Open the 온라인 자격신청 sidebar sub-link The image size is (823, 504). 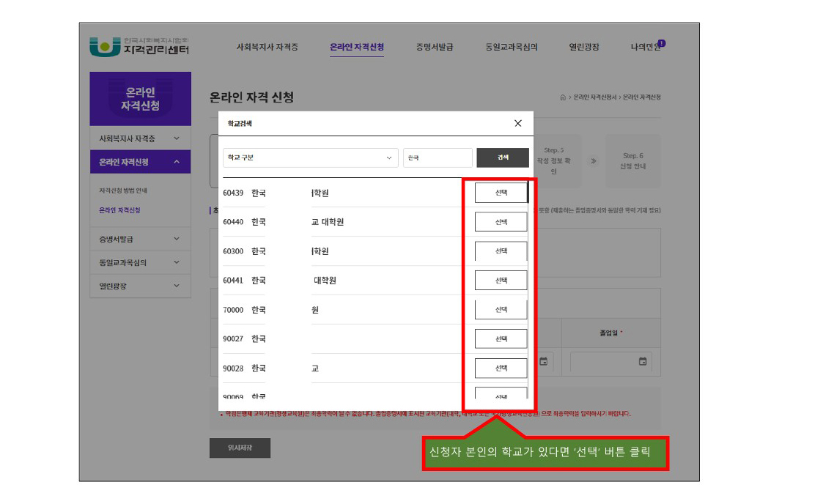119,210
